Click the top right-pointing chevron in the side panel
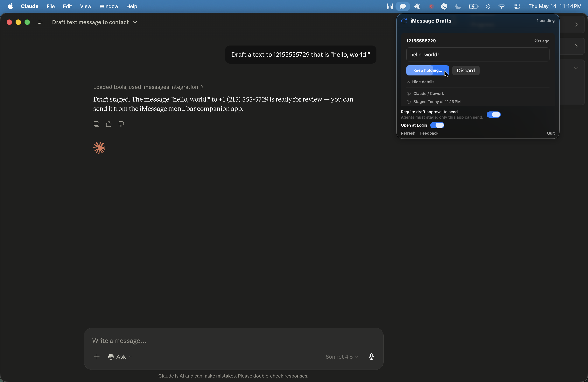This screenshot has width=588, height=382. (576, 25)
